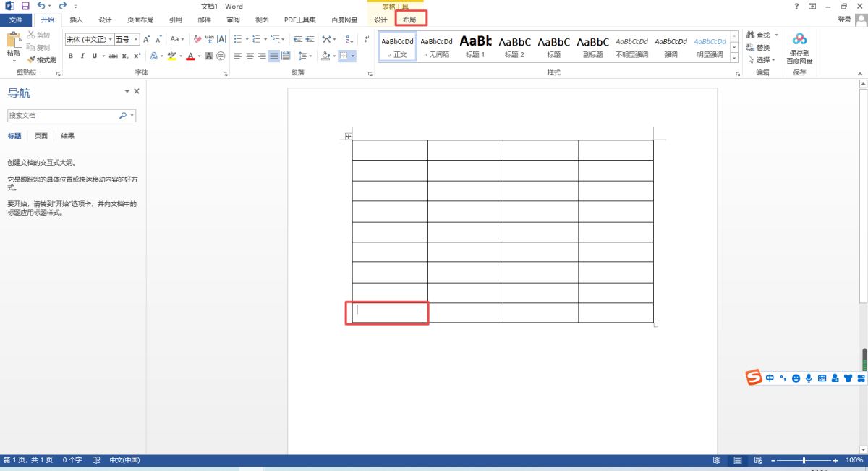Click the Clear Formatting eraser icon
This screenshot has height=471, width=868.
click(x=197, y=39)
